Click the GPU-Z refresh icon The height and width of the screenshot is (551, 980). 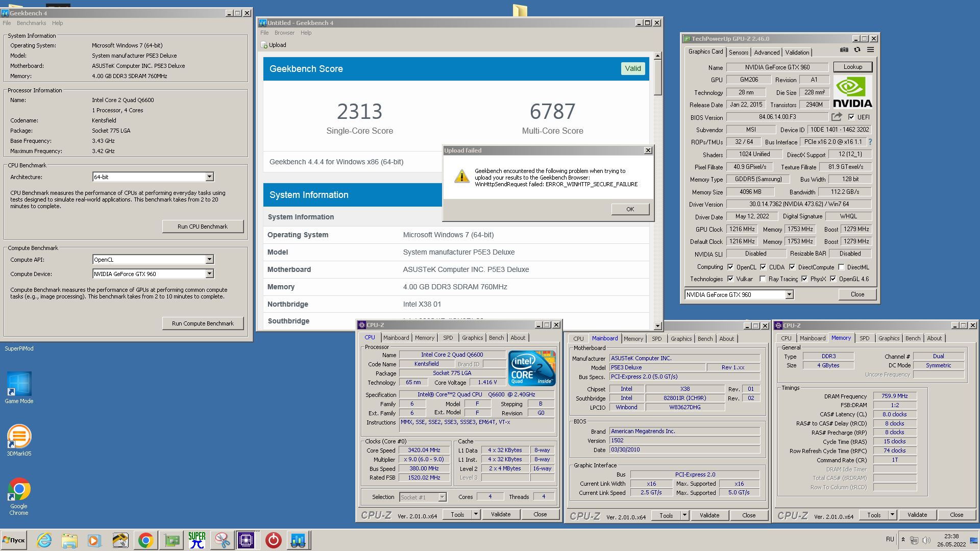pos(857,49)
